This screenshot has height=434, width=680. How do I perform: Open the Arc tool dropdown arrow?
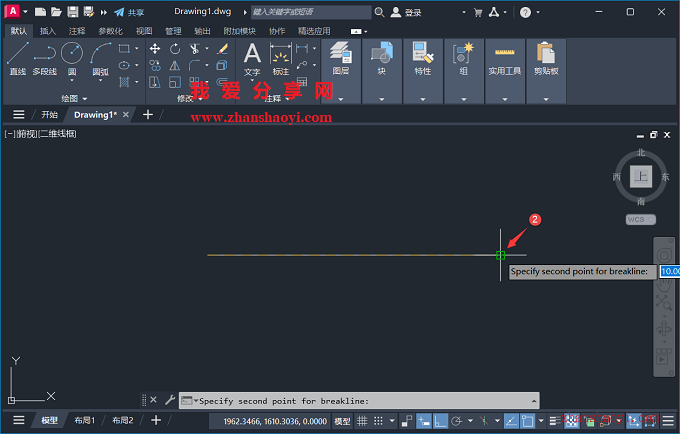tap(101, 80)
